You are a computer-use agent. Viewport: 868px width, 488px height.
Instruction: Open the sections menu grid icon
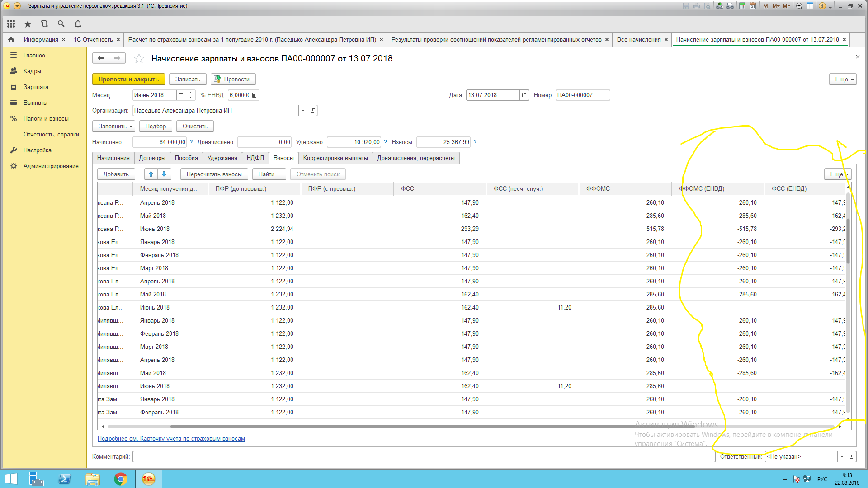[11, 24]
